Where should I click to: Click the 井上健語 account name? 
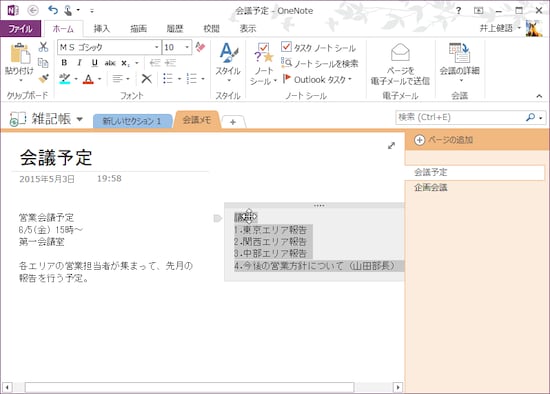pyautogui.click(x=496, y=28)
